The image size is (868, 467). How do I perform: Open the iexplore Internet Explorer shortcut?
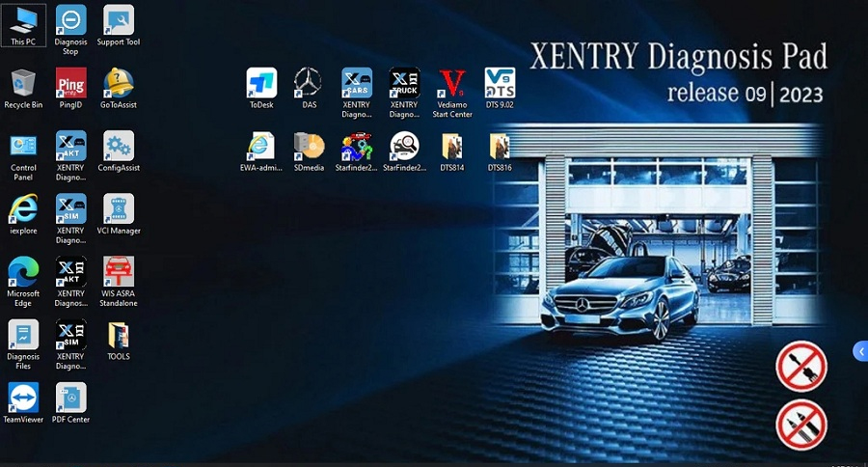point(23,214)
